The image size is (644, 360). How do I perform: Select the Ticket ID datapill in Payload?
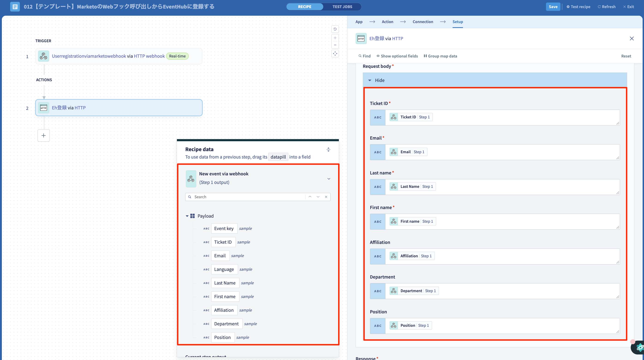click(223, 242)
